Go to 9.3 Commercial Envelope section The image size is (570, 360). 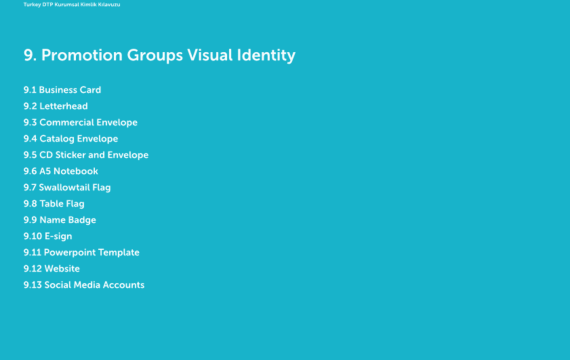click(80, 123)
